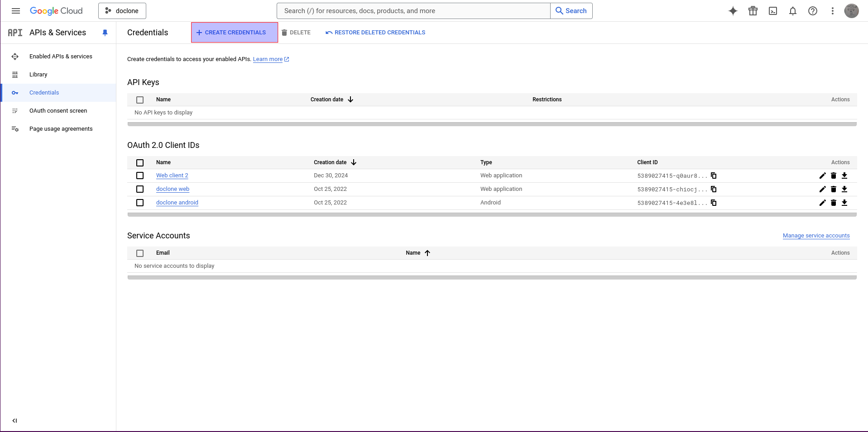Open the notifications bell

(792, 11)
